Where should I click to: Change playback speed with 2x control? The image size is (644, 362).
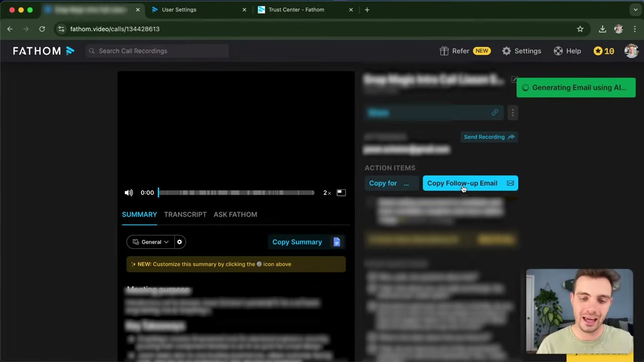pyautogui.click(x=327, y=193)
